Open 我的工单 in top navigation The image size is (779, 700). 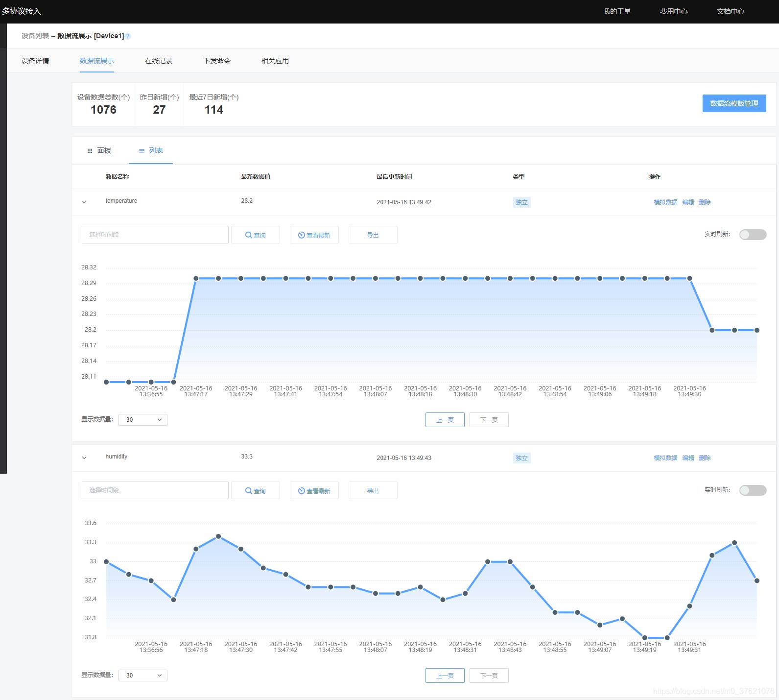tap(617, 11)
